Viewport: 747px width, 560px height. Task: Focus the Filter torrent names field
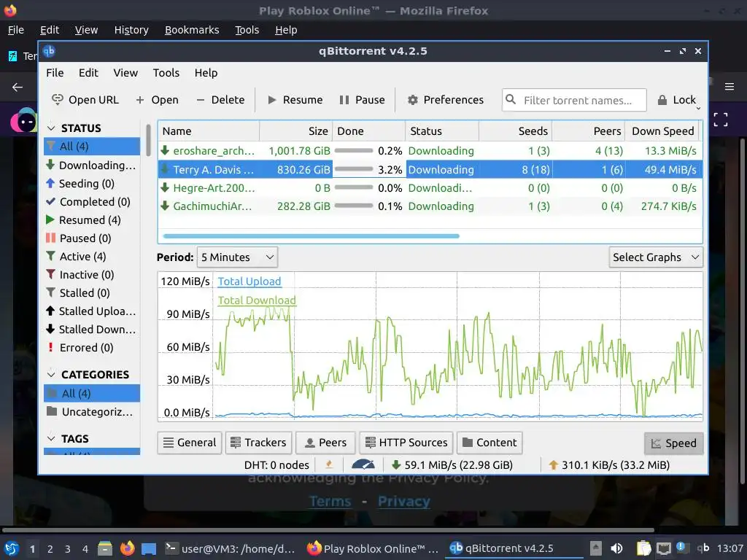click(574, 100)
